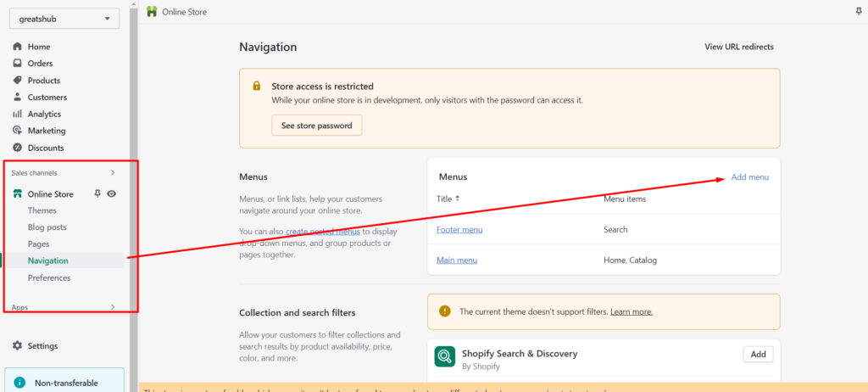Click the Home sidebar label
Viewport: 868px width, 392px height.
click(39, 47)
